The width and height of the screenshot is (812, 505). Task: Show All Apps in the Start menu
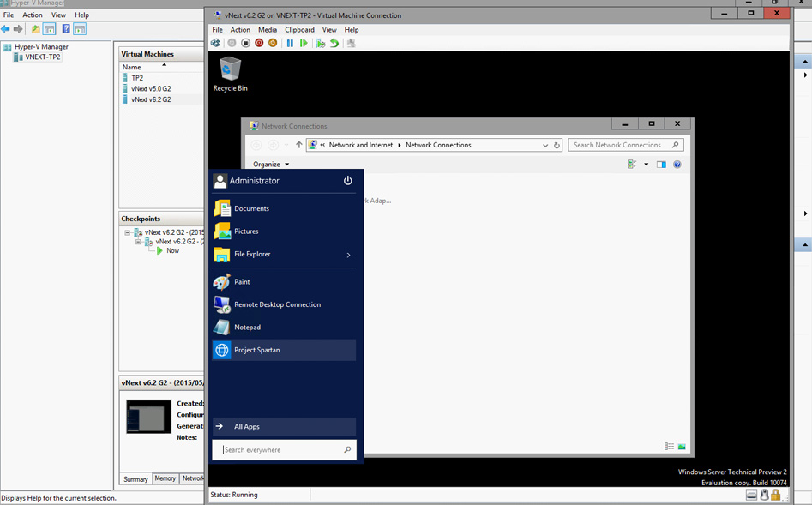[x=284, y=426]
